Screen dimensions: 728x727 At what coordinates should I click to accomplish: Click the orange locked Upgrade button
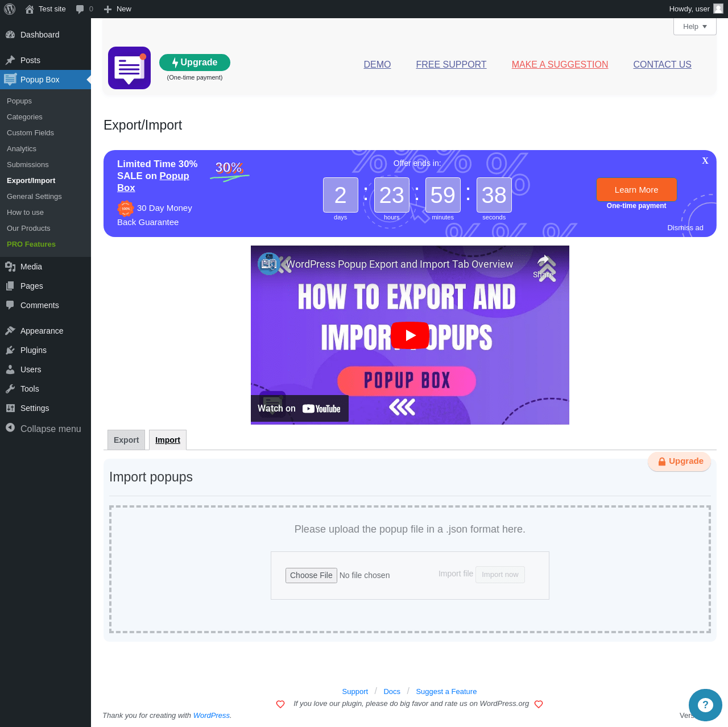680,462
